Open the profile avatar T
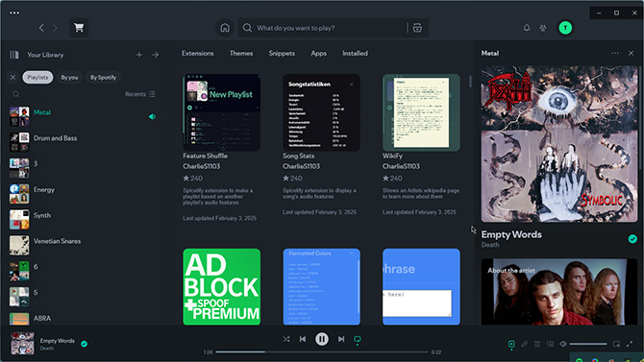This screenshot has width=644, height=362. point(565,28)
